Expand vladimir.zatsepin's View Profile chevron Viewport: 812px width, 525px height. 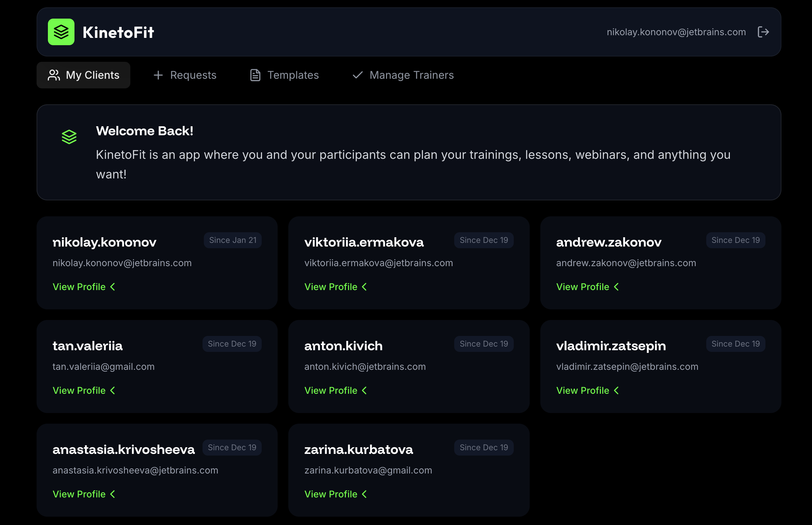click(616, 390)
